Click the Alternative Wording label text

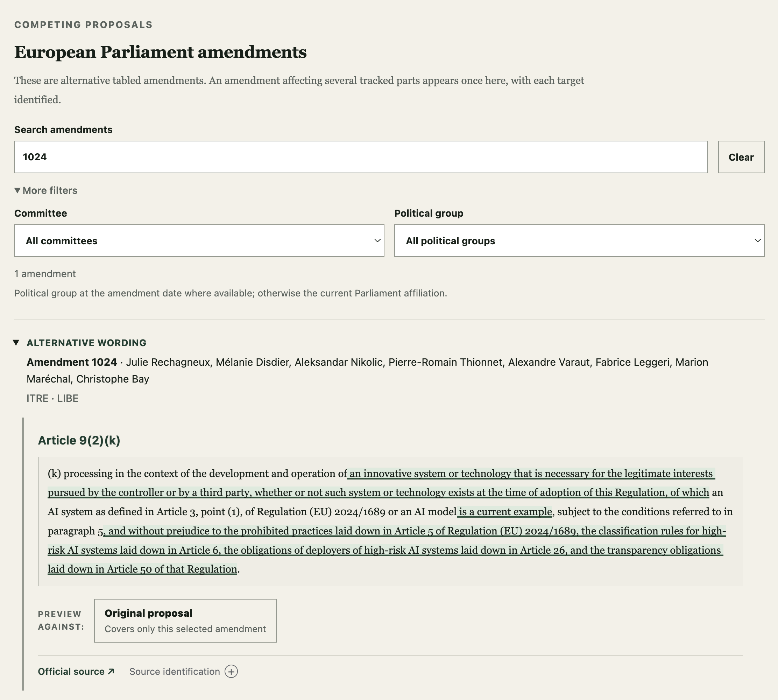[x=86, y=343]
